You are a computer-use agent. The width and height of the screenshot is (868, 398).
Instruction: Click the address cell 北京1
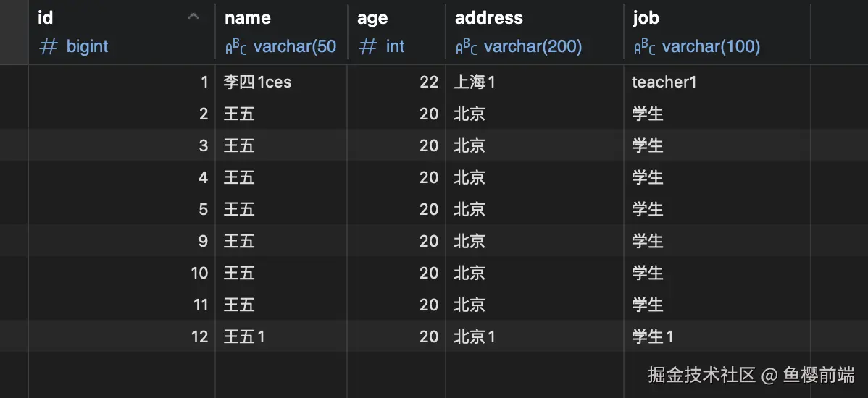(475, 336)
